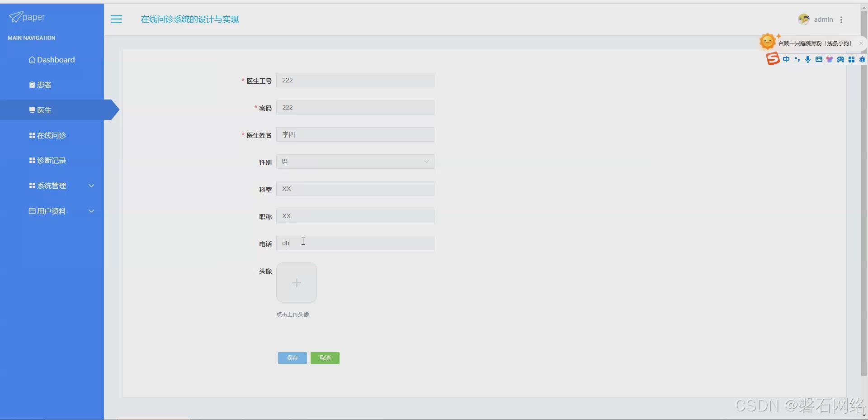Viewport: 868px width, 420px height.
Task: Open the Dashboard via its home icon
Action: (32, 59)
